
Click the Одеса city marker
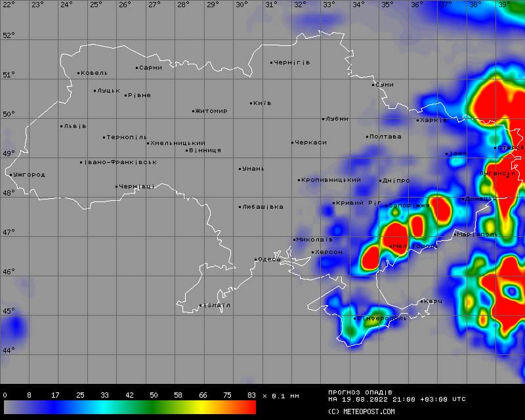255,259
